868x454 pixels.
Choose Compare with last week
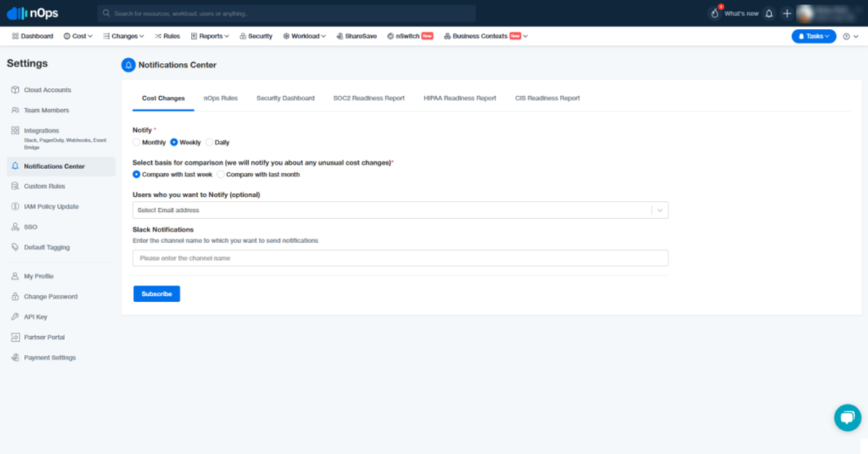137,174
